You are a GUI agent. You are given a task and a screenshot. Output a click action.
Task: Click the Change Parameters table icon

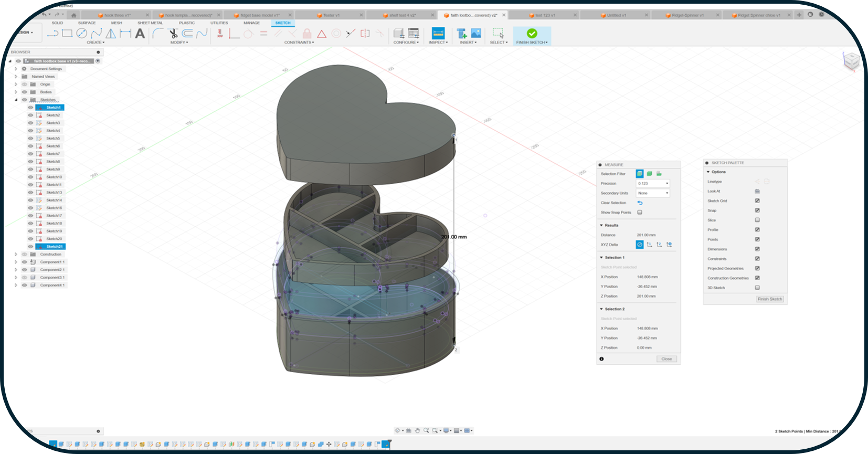coord(414,34)
